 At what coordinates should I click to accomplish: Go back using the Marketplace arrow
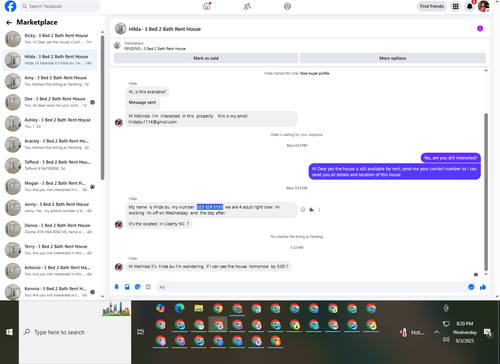pos(9,23)
